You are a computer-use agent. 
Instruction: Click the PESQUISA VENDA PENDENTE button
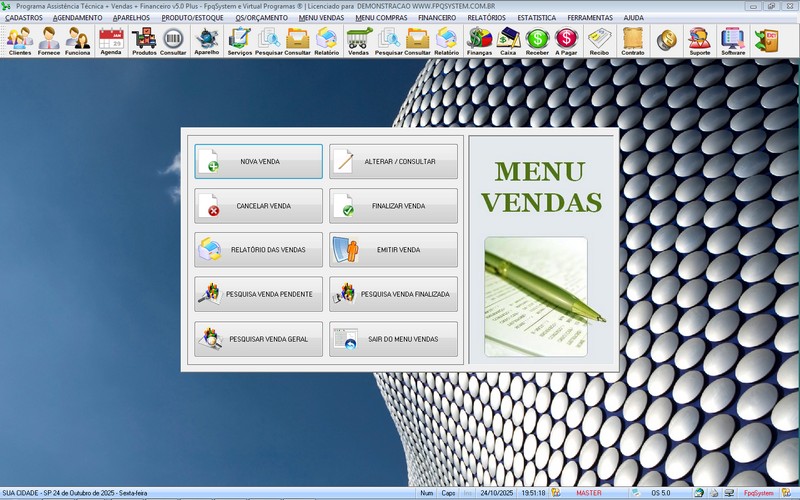click(x=258, y=294)
